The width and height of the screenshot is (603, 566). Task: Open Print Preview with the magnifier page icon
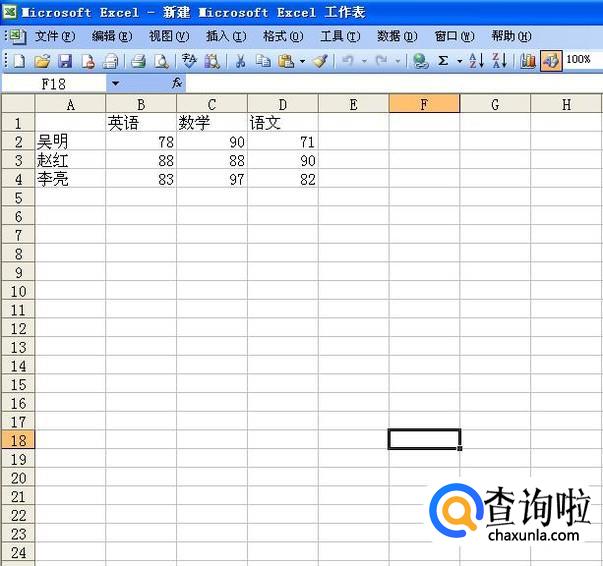(x=161, y=61)
